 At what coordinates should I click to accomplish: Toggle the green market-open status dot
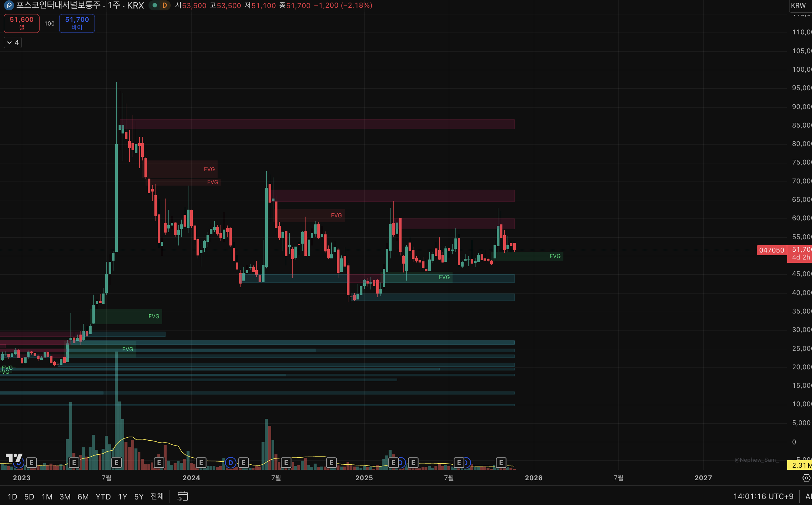155,5
